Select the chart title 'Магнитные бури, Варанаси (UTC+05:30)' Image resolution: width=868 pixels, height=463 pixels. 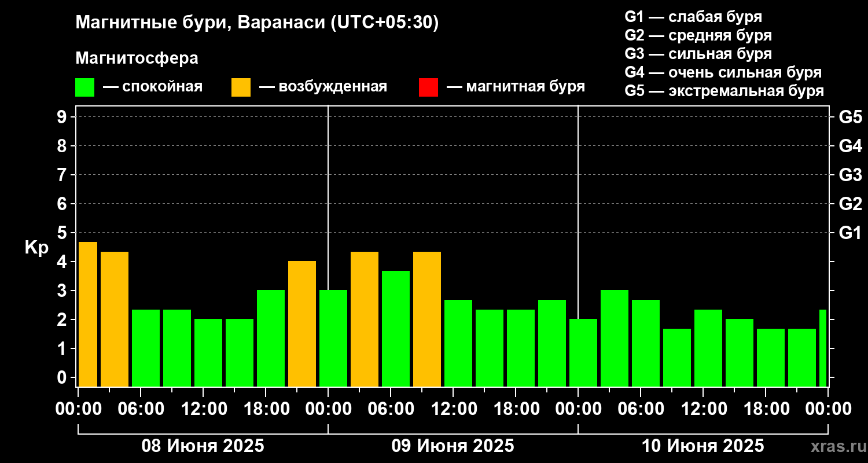[257, 23]
